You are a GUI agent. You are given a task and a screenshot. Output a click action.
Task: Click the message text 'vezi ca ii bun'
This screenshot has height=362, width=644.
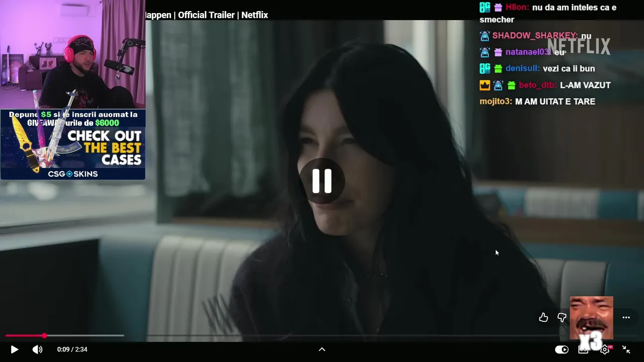(569, 68)
